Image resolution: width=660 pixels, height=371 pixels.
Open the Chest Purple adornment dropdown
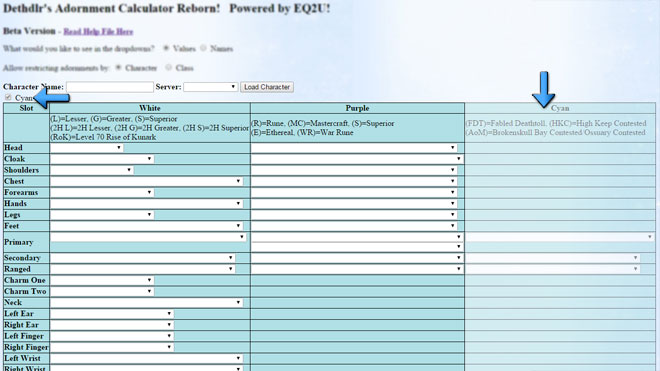point(354,181)
